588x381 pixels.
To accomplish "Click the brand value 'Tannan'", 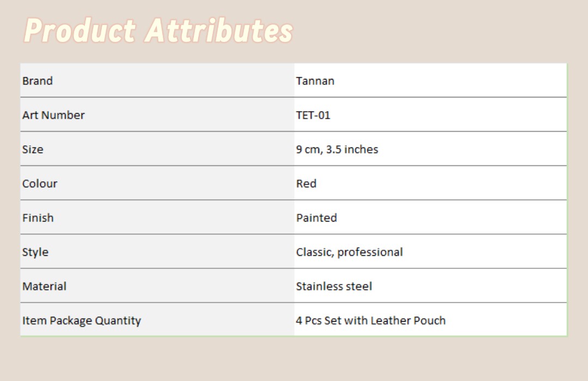I will click(315, 81).
